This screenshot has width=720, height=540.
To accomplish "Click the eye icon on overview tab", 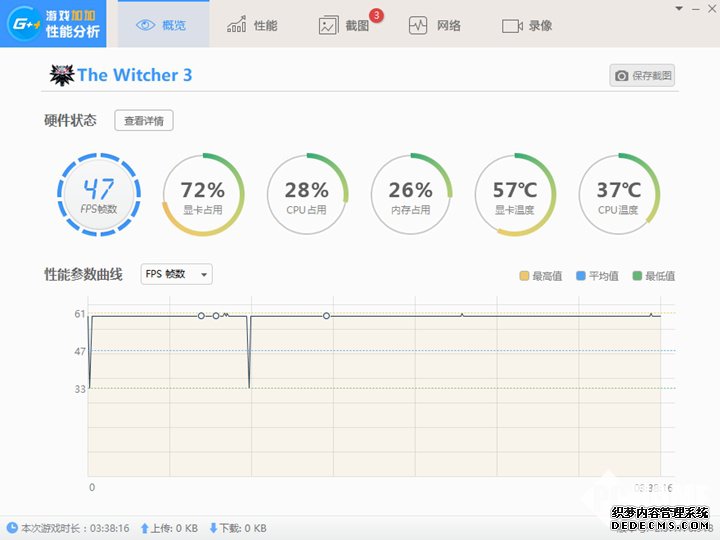I will click(x=145, y=25).
